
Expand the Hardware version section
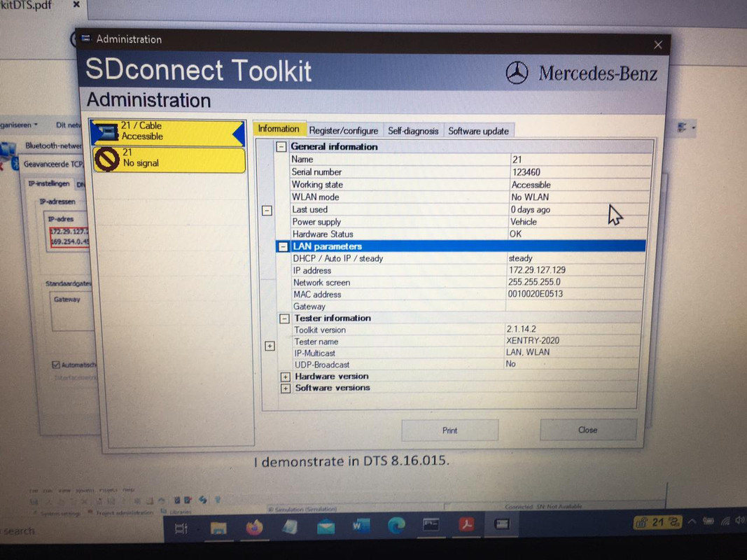[286, 377]
